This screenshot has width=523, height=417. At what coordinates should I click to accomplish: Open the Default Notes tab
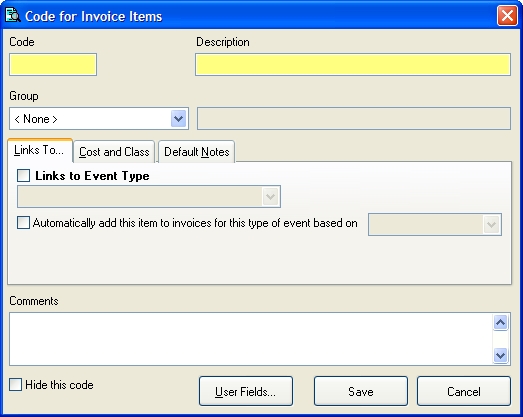[x=196, y=152]
